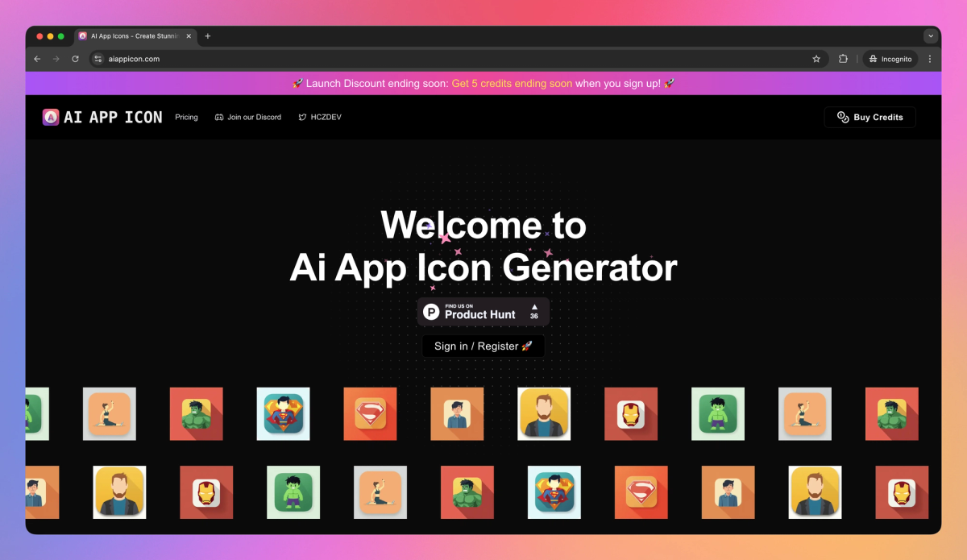Viewport: 967px width, 560px height.
Task: Click the top-row bearded man icon
Action: pos(544,414)
